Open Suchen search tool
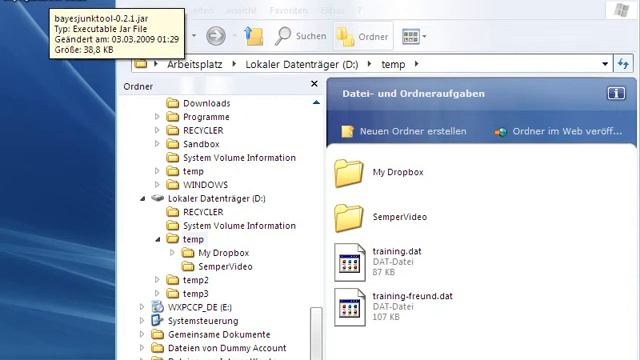 (x=300, y=36)
